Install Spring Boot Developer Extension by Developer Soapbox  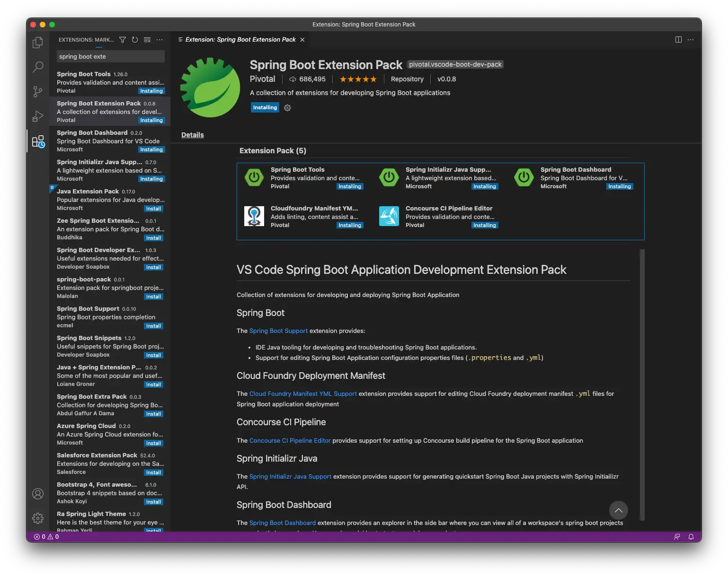(153, 267)
